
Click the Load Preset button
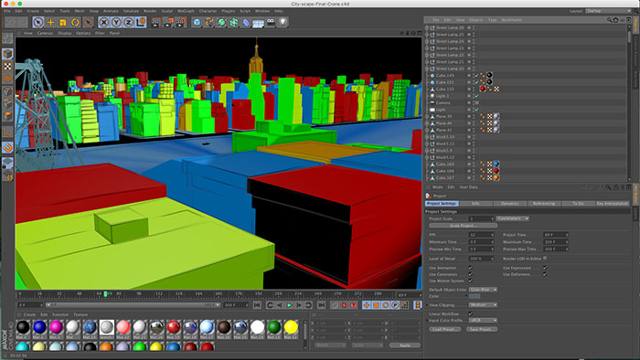(x=445, y=329)
